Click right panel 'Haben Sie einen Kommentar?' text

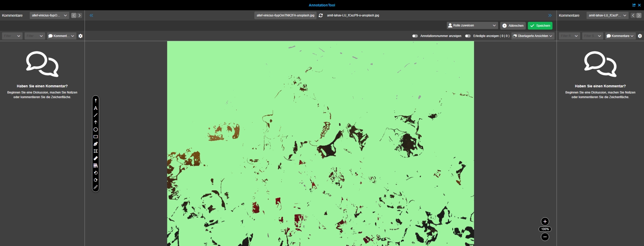point(600,86)
